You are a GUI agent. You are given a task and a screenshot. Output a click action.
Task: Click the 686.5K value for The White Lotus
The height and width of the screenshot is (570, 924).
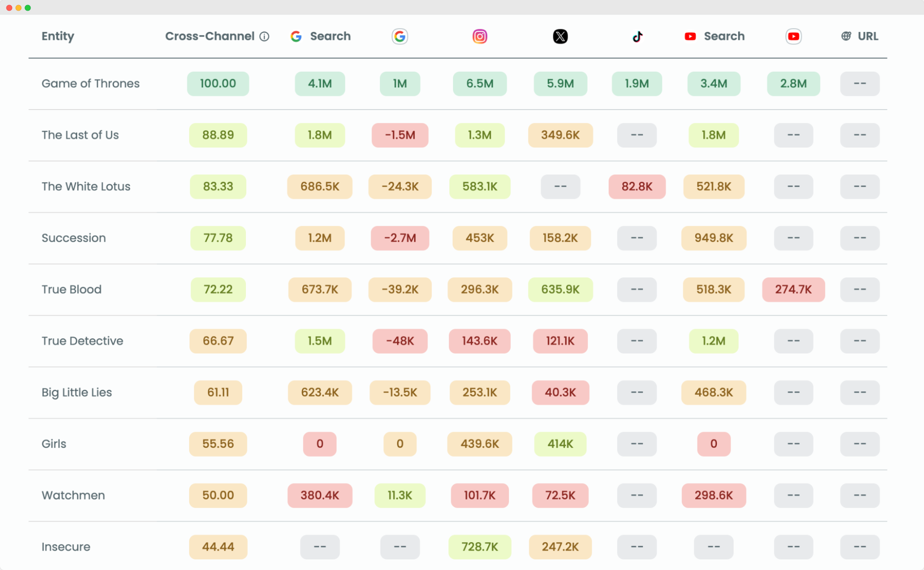point(320,186)
